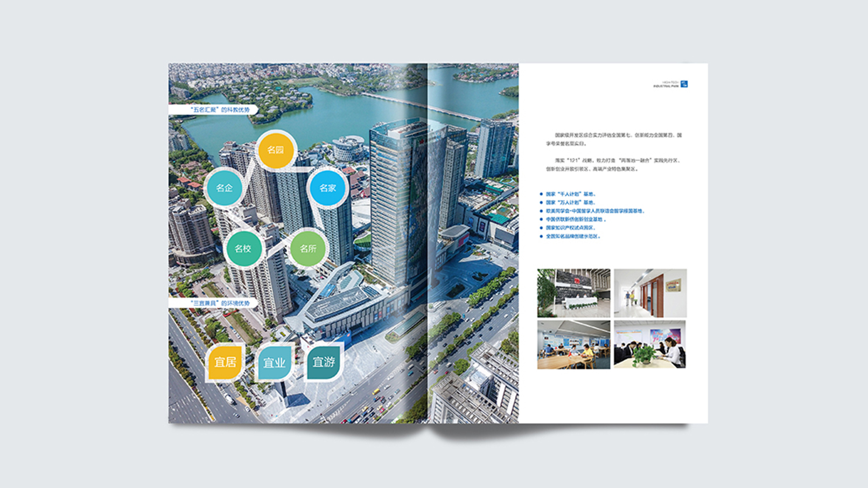Select the 中国侨联新侨创新创业基地 bullet line

575,220
